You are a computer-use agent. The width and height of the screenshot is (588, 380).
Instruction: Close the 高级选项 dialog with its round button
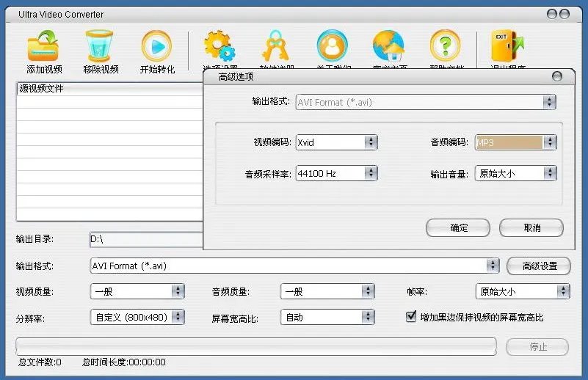[557, 76]
